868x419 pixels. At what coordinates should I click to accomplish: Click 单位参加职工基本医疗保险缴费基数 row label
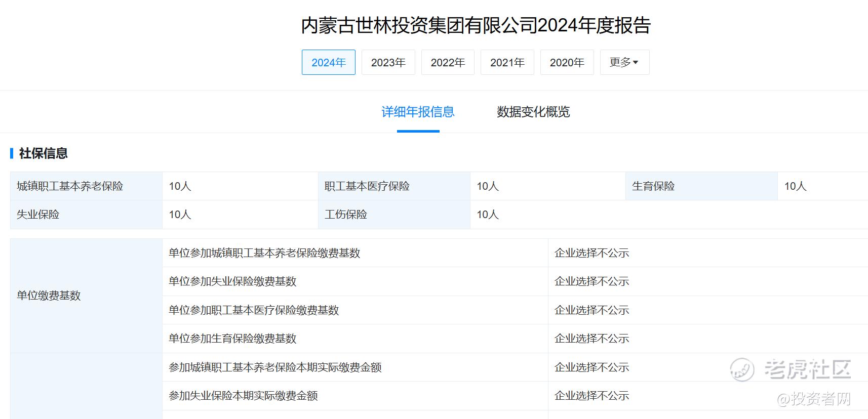(254, 310)
